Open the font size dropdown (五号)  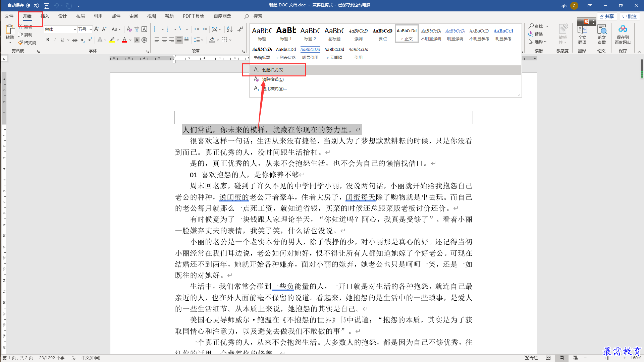(x=90, y=29)
